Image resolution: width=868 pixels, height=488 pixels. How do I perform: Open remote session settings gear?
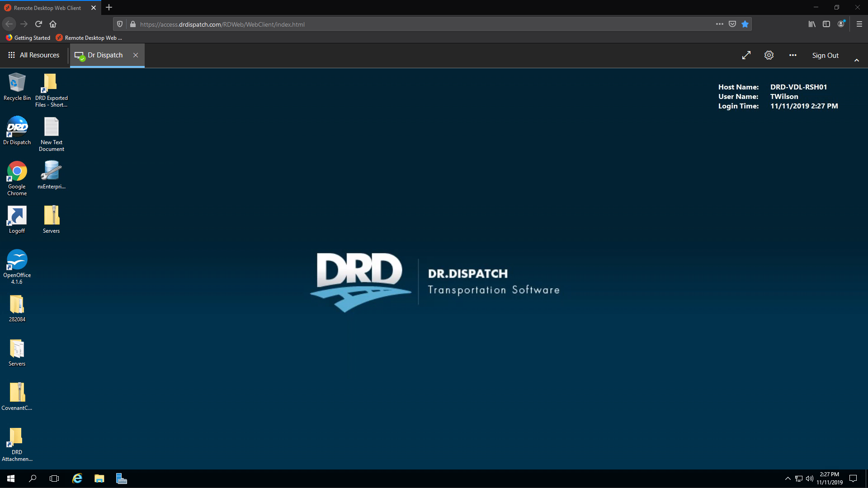[x=769, y=55]
